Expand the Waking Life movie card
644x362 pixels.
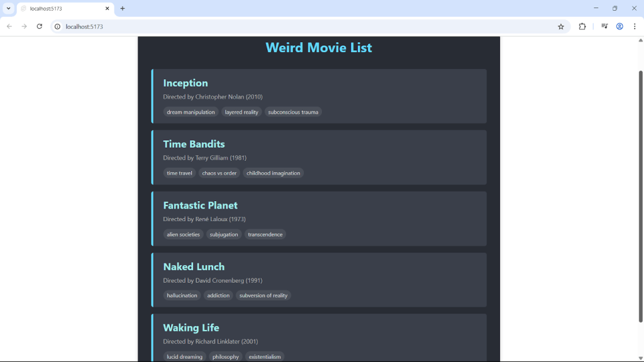coord(318,337)
